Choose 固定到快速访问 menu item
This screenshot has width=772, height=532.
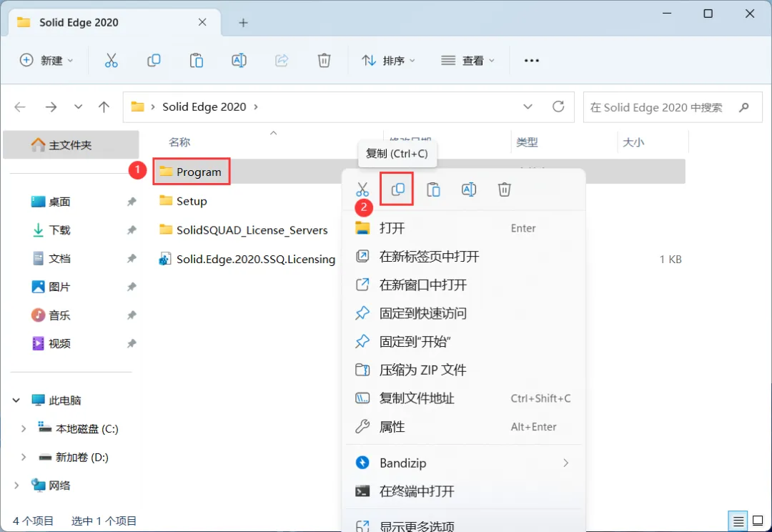pos(464,313)
